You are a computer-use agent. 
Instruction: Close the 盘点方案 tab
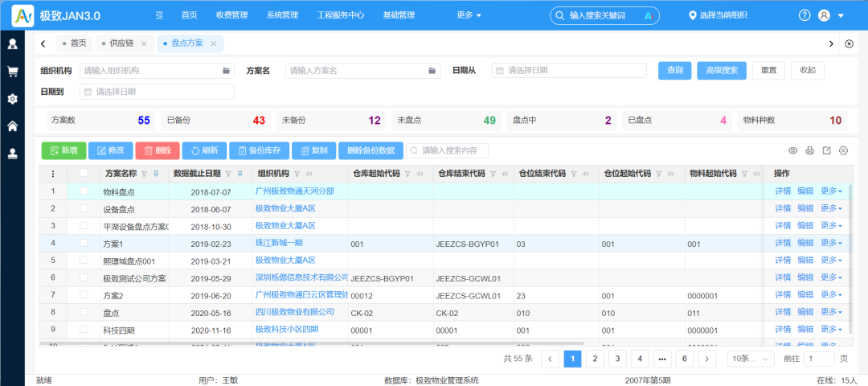coord(213,43)
